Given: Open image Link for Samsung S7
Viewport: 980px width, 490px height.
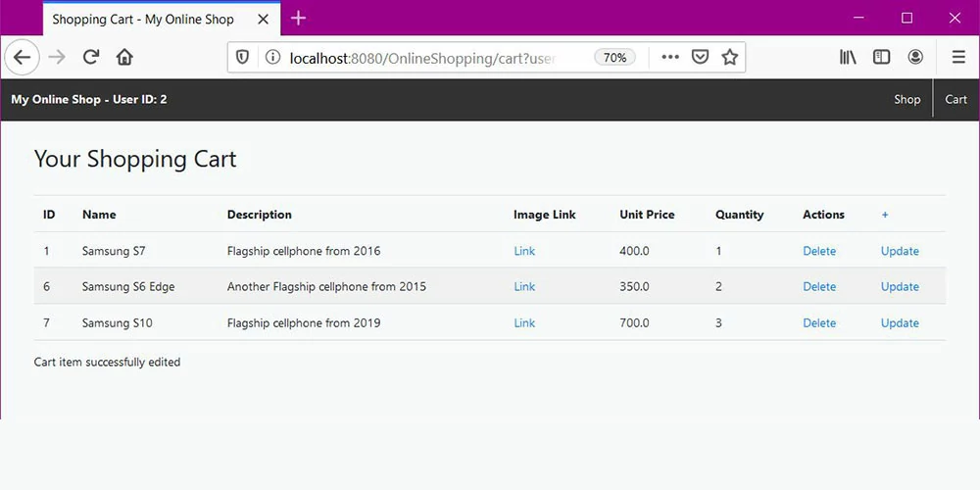Looking at the screenshot, I should pyautogui.click(x=524, y=251).
